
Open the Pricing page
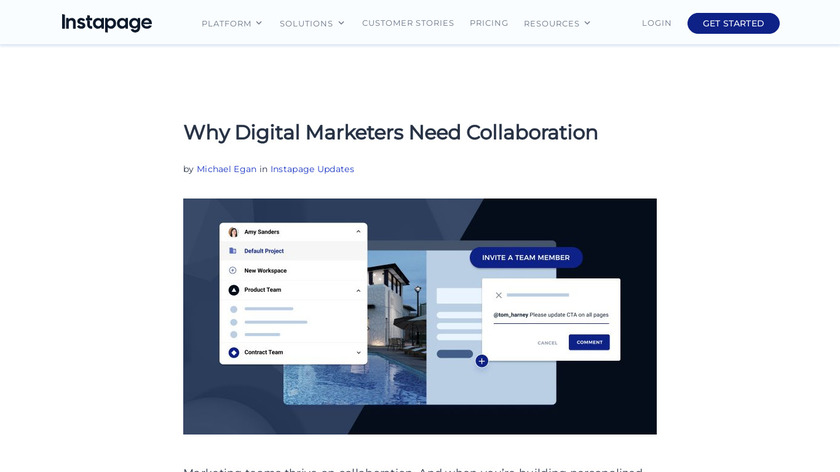tap(489, 23)
